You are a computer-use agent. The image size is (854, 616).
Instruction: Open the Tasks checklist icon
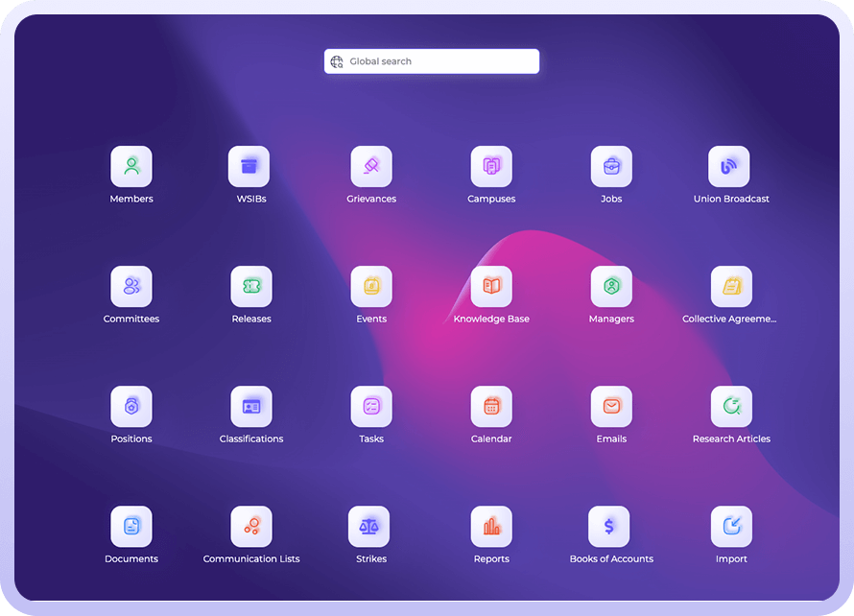point(371,407)
